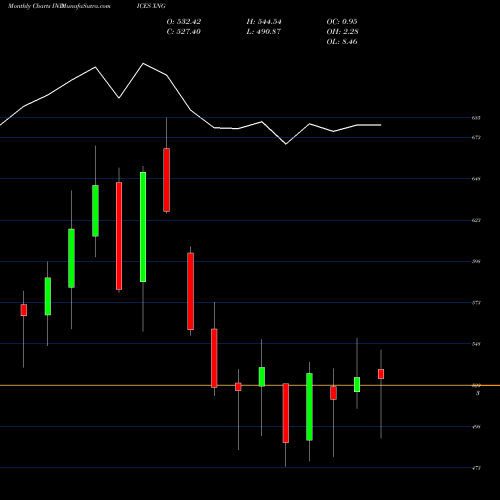
Task: Click the 'H: 544.54' high value
Action: [264, 22]
